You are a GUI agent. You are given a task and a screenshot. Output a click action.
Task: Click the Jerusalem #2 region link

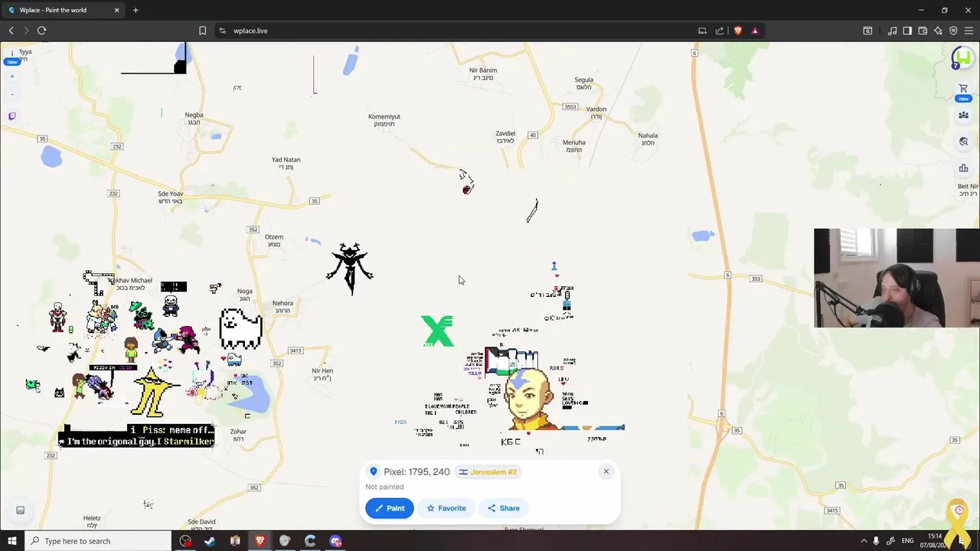click(x=488, y=472)
